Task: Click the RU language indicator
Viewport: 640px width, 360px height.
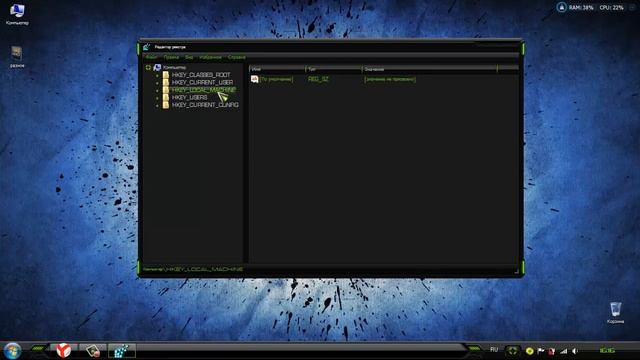Action: (x=494, y=350)
